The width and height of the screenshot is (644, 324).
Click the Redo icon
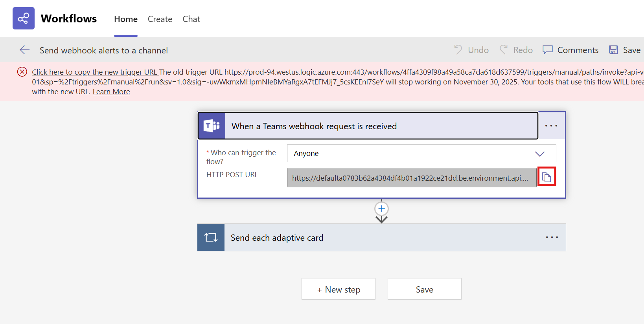pyautogui.click(x=504, y=49)
